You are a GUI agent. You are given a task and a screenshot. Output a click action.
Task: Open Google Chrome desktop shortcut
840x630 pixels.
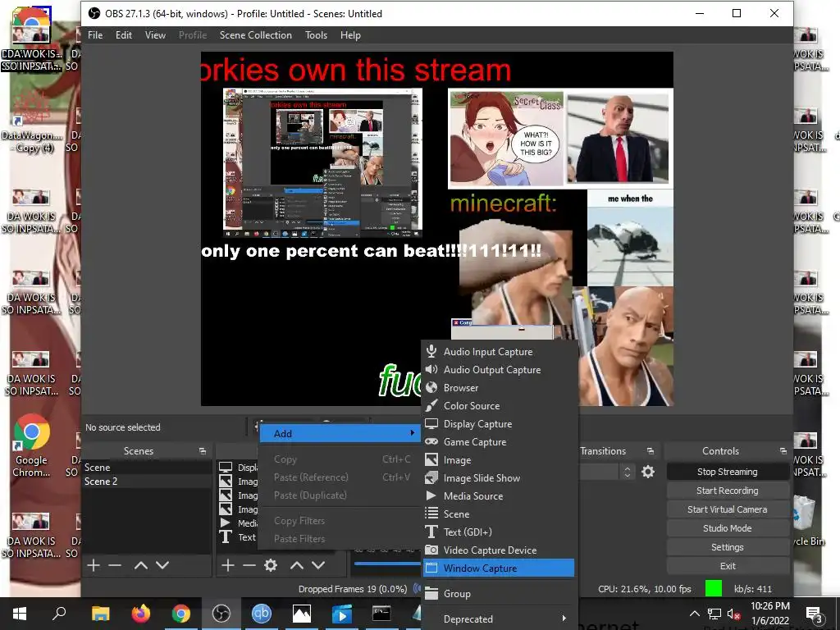(32, 445)
